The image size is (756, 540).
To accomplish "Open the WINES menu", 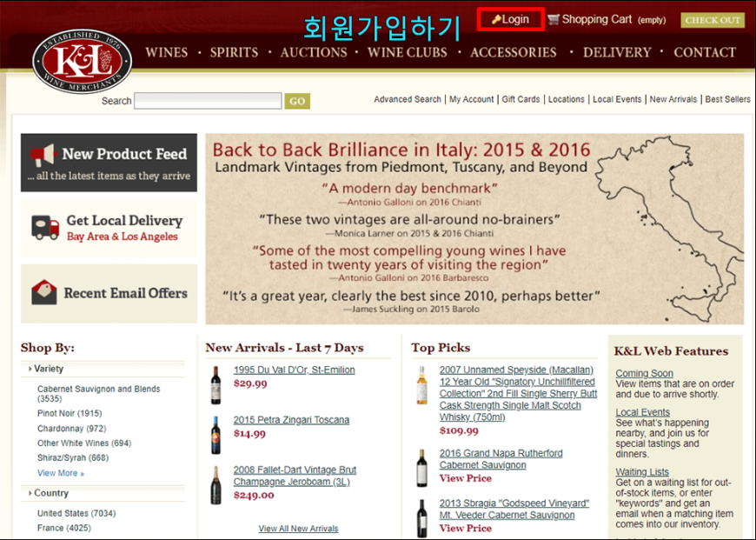I will coord(167,52).
